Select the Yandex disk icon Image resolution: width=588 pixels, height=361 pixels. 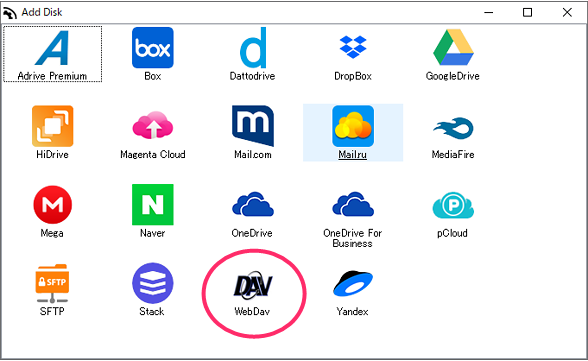click(353, 283)
